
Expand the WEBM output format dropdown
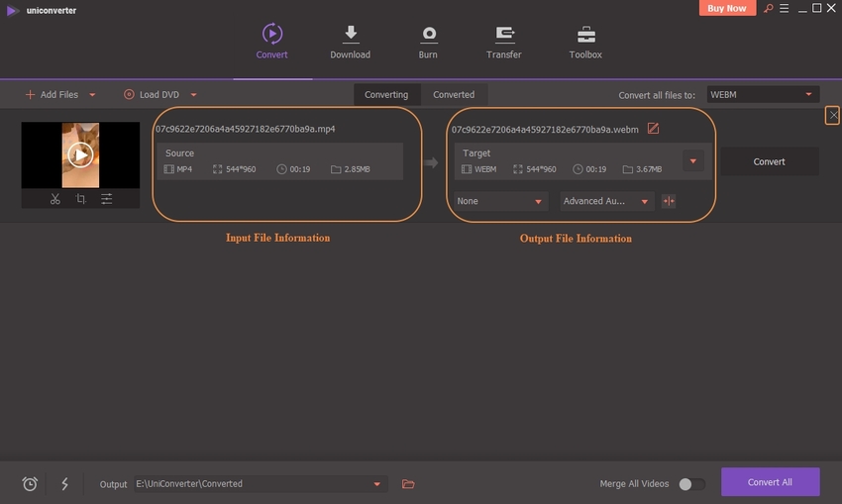point(762,95)
